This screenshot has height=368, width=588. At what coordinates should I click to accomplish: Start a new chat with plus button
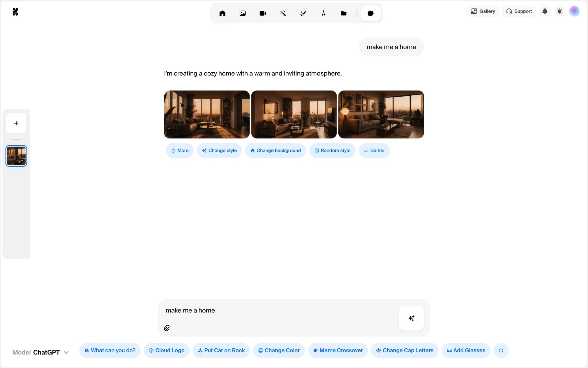[16, 123]
